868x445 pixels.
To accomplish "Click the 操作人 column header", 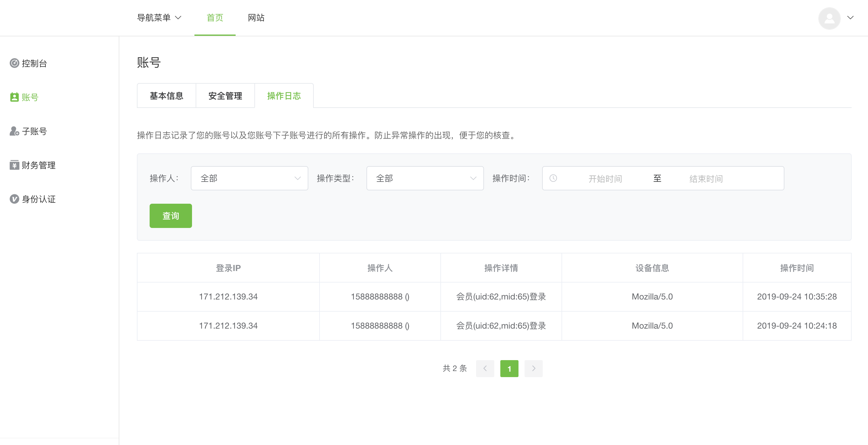I will [380, 268].
